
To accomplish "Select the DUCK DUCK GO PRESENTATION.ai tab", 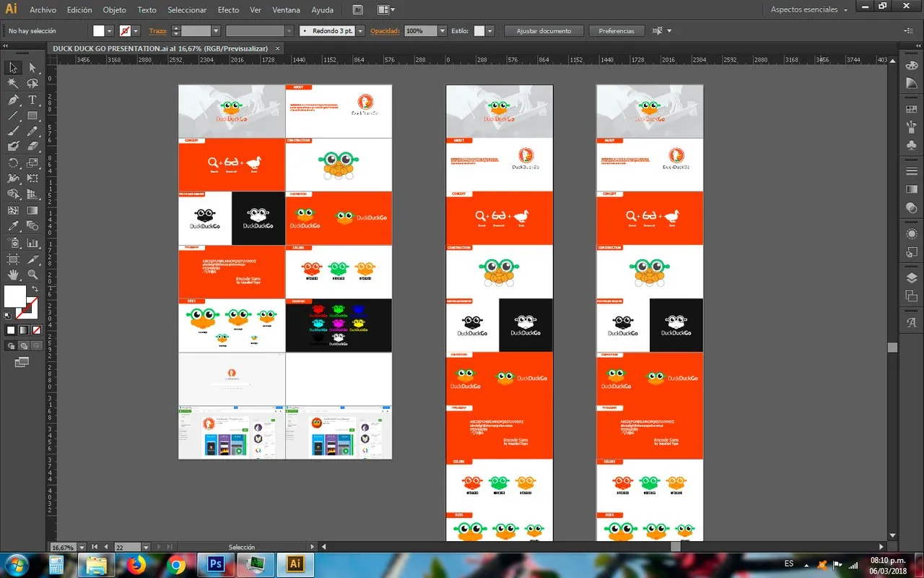I will coord(165,48).
